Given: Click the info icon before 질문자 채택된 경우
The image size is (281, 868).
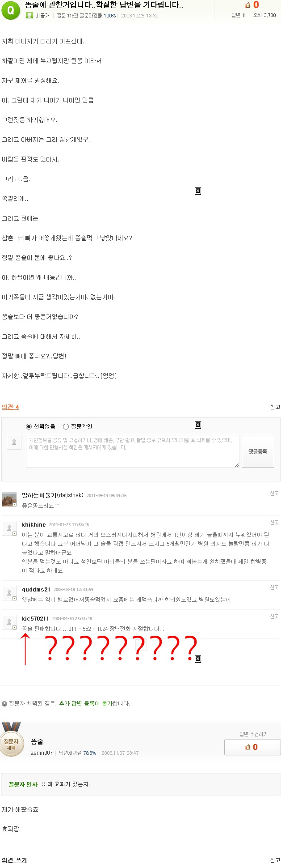Looking at the screenshot, I should pyautogui.click(x=4, y=704).
